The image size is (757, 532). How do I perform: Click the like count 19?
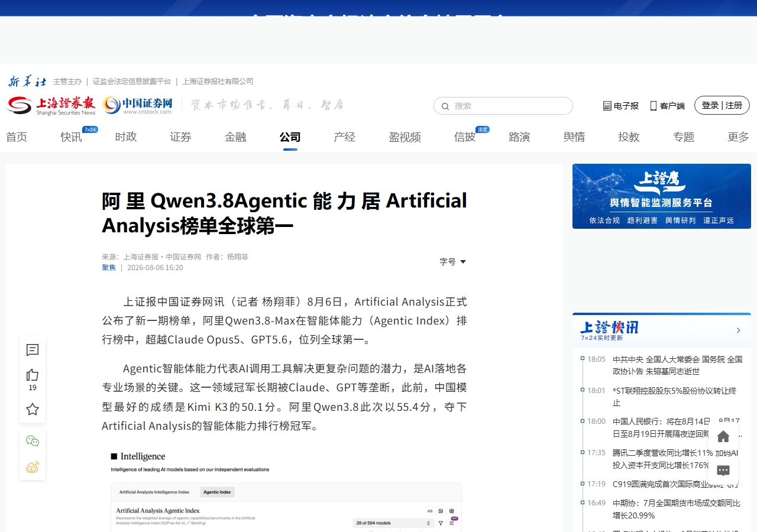pyautogui.click(x=33, y=388)
